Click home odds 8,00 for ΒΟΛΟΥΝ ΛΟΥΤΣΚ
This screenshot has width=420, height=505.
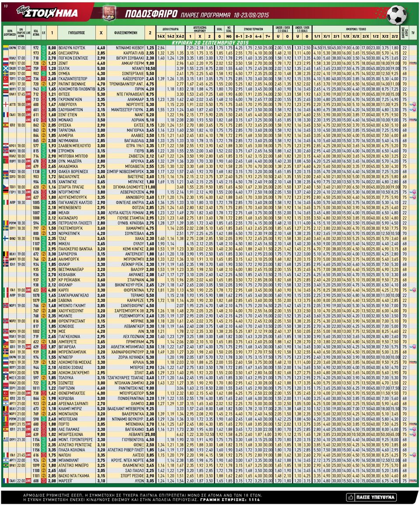[x=52, y=48]
